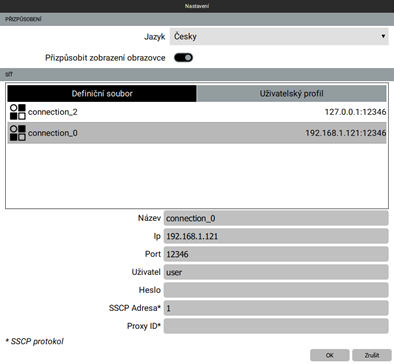Image resolution: width=394 pixels, height=364 pixels.
Task: Cancel with the Zrušit button
Action: point(372,355)
